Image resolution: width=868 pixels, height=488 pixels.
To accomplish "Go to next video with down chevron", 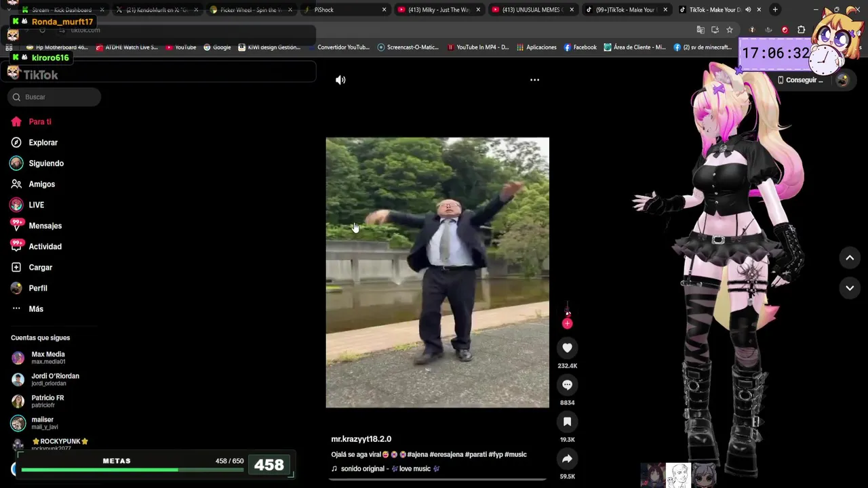I will pyautogui.click(x=849, y=288).
